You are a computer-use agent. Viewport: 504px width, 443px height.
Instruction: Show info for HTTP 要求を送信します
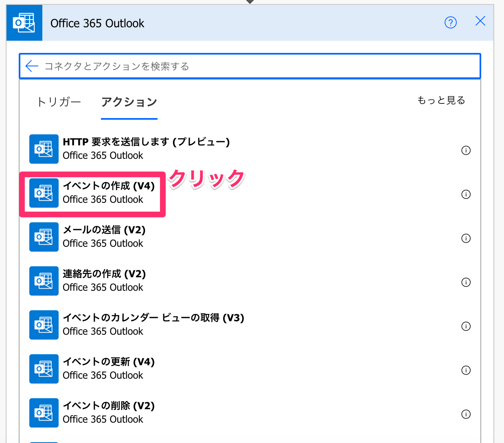[x=466, y=150]
